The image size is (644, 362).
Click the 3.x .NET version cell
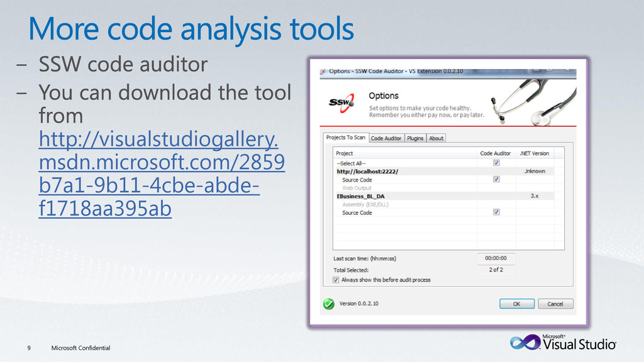click(535, 196)
